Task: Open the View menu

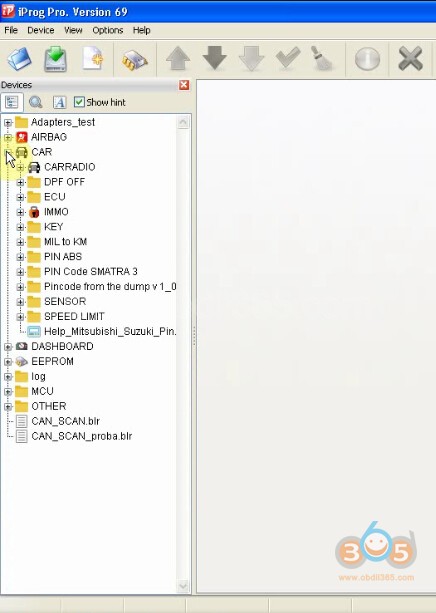Action: tap(73, 30)
